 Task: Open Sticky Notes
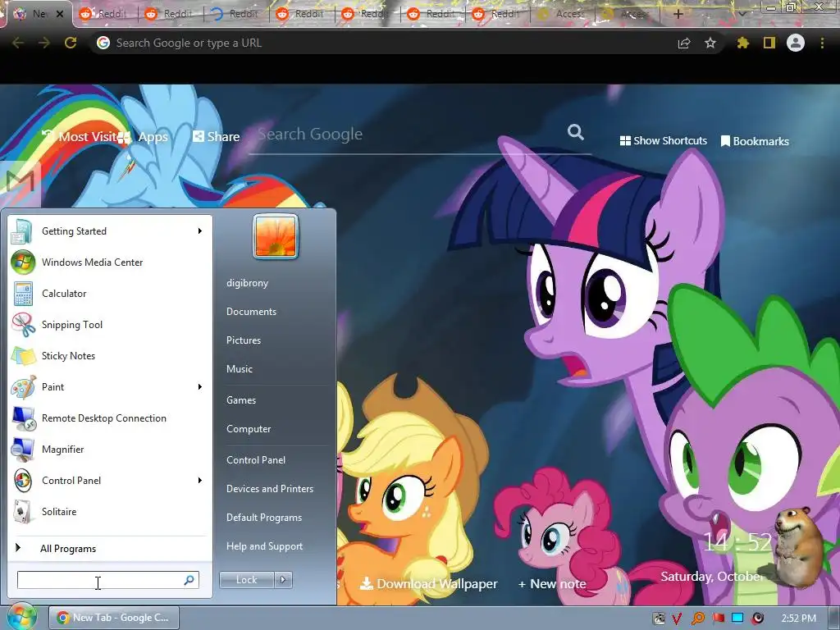110,356
